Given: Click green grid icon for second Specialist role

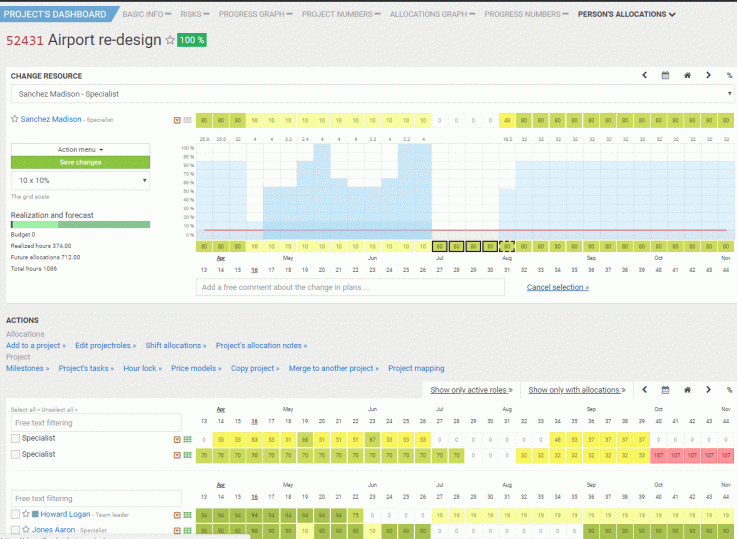Looking at the screenshot, I should [x=187, y=455].
